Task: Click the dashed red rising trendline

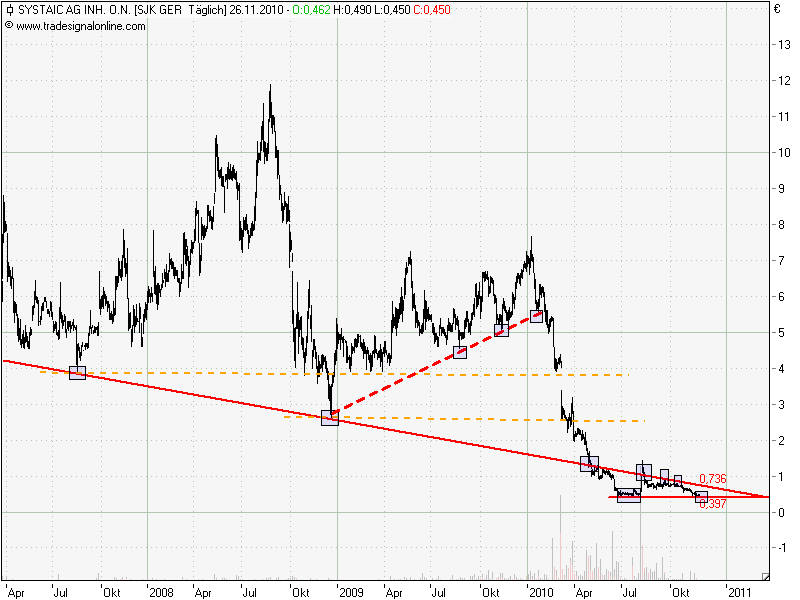Action: 438,361
